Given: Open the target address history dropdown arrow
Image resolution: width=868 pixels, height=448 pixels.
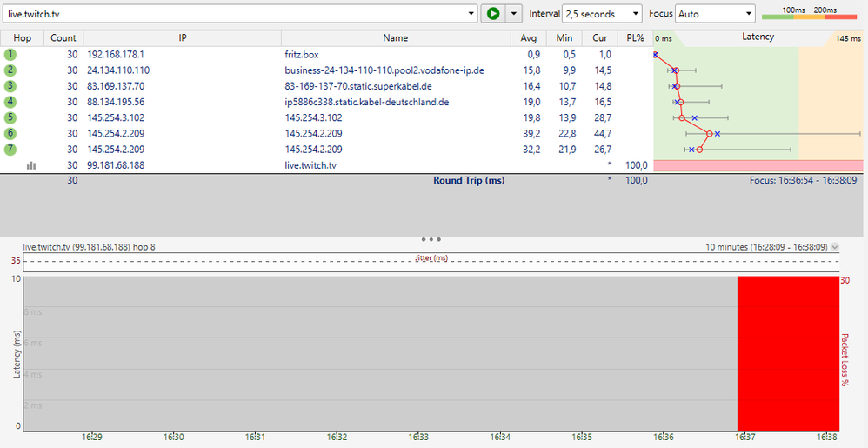Looking at the screenshot, I should click(471, 14).
